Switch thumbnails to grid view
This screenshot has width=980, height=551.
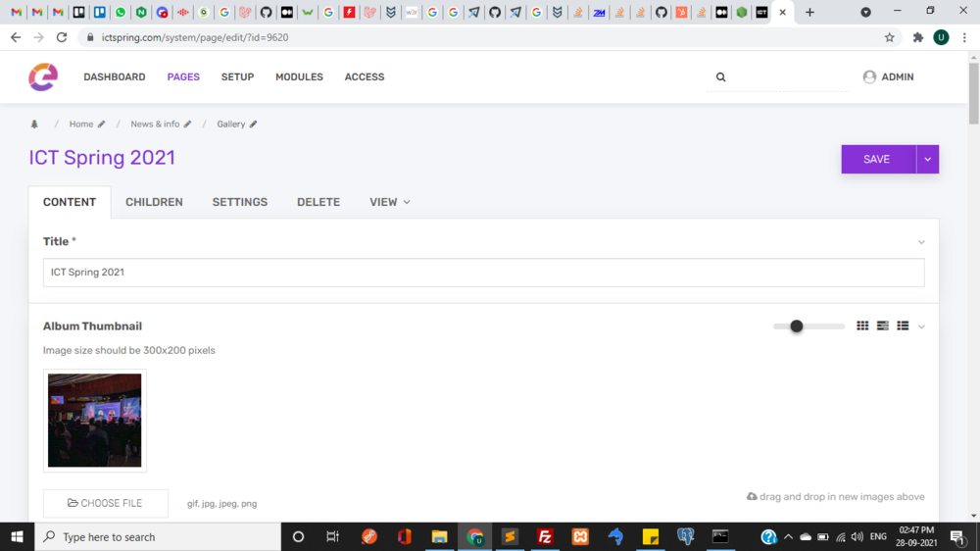coord(862,326)
